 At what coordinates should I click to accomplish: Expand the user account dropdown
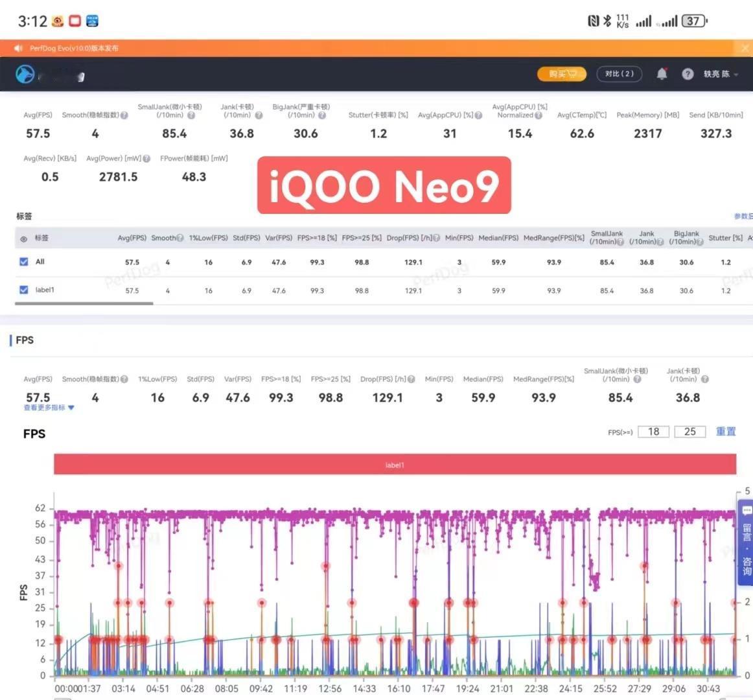(721, 74)
